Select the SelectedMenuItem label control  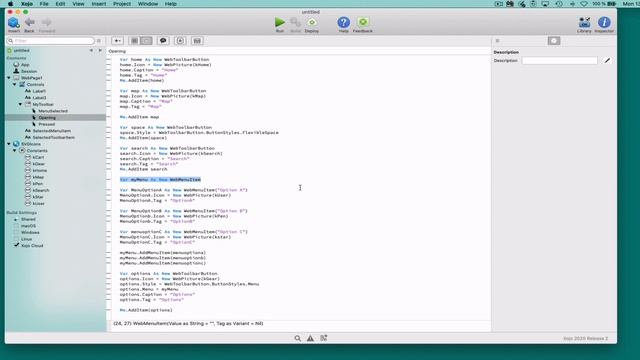[x=51, y=131]
